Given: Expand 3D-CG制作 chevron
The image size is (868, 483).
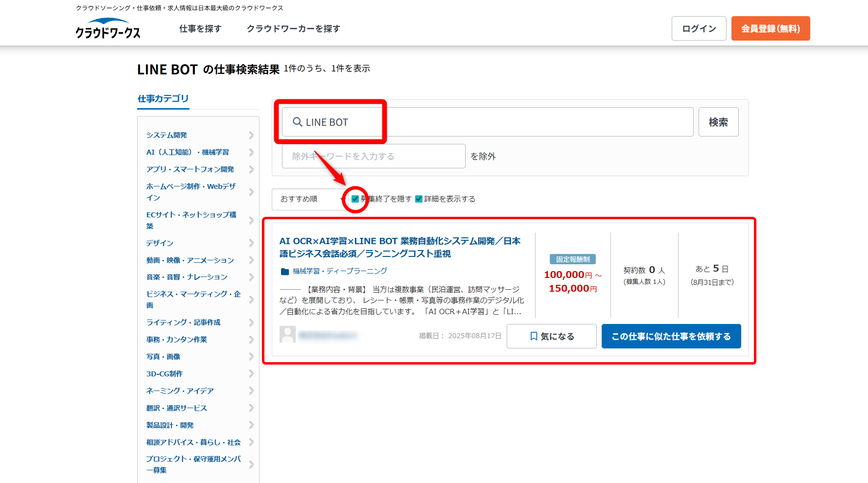Looking at the screenshot, I should point(251,373).
